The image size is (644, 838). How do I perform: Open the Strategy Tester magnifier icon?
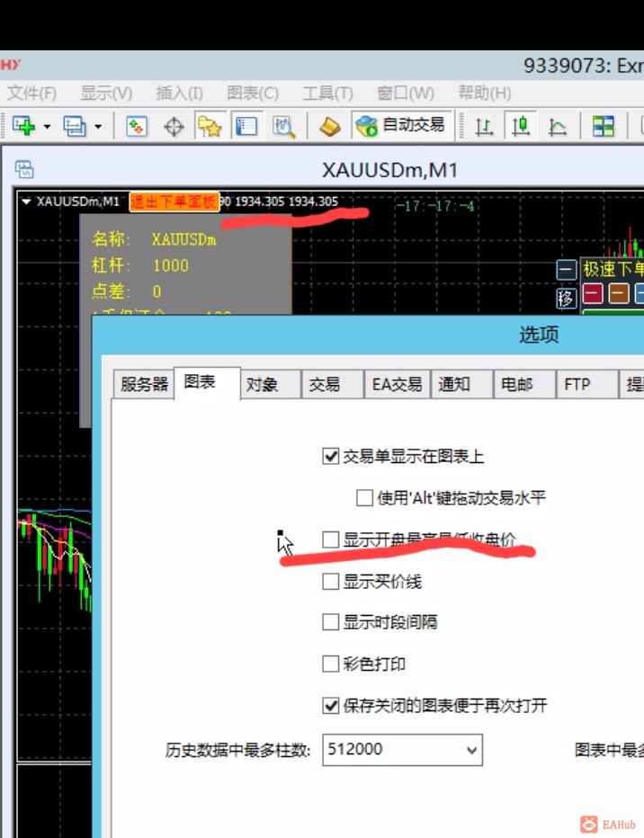tap(284, 127)
